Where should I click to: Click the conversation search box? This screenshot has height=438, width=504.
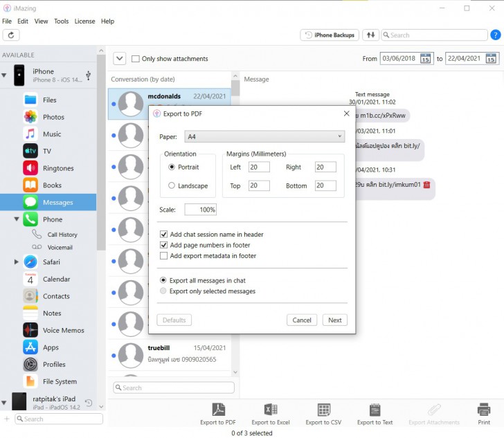tap(174, 387)
